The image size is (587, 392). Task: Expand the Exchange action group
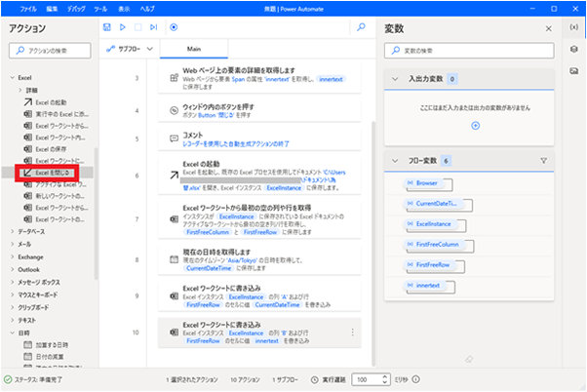point(13,256)
